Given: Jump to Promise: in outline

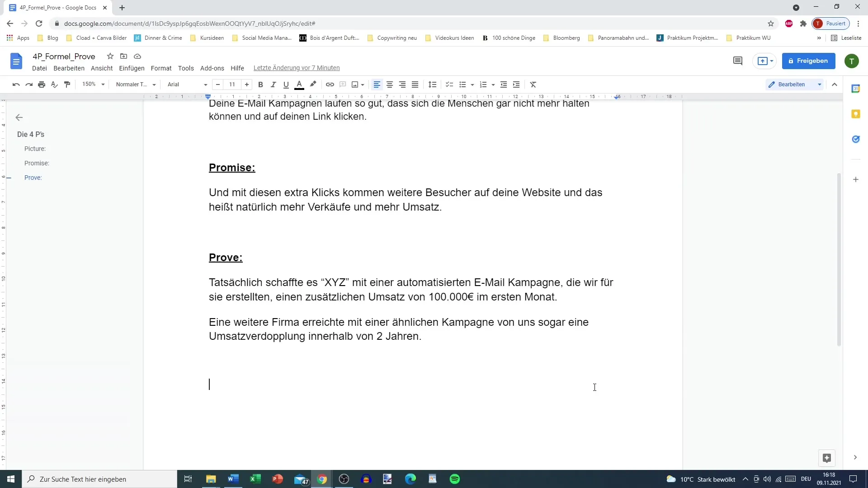Looking at the screenshot, I should pyautogui.click(x=37, y=163).
